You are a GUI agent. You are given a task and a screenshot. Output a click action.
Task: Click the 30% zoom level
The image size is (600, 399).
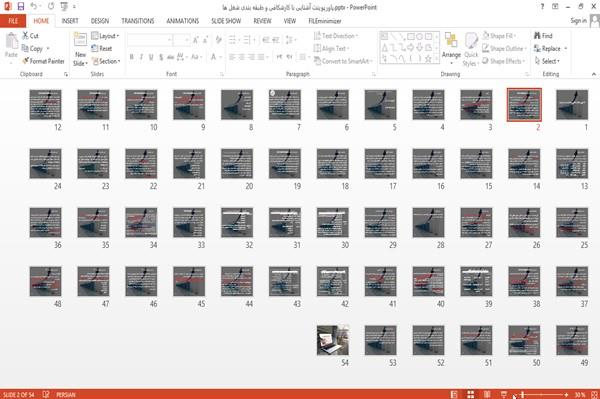580,394
